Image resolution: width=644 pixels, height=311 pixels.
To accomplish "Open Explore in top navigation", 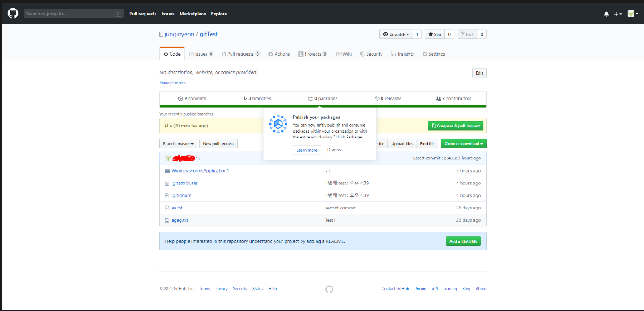I will (219, 14).
